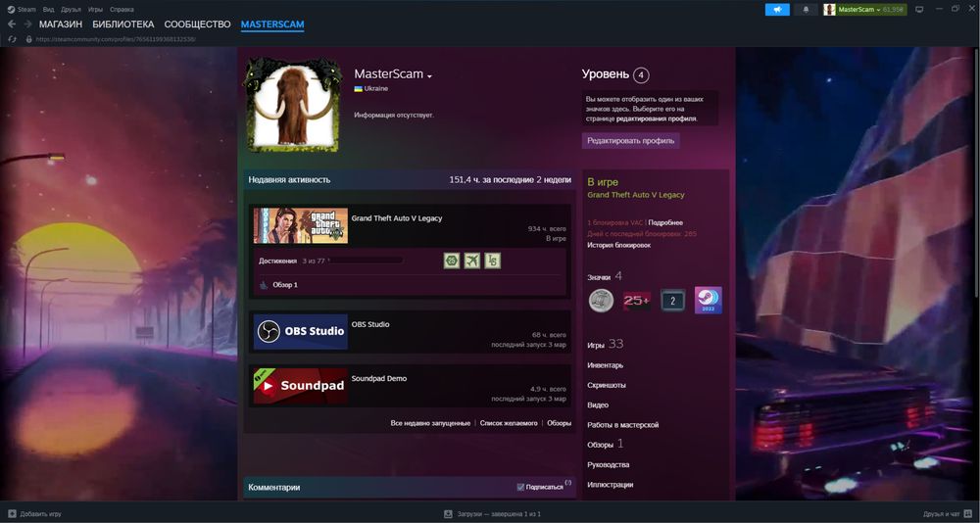Screen dimensions: 980x523
Task: Go forward with the forward arrow
Action: [27, 24]
